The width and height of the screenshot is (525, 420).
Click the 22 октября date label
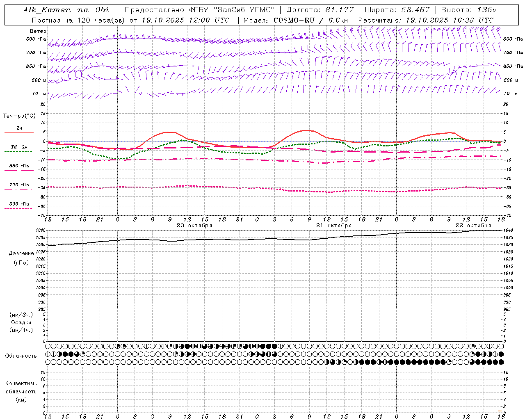coord(473,226)
